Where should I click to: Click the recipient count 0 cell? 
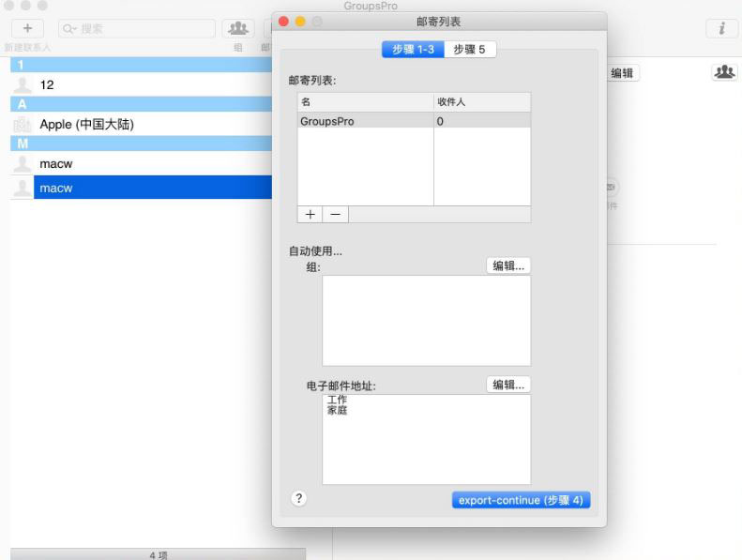point(482,121)
